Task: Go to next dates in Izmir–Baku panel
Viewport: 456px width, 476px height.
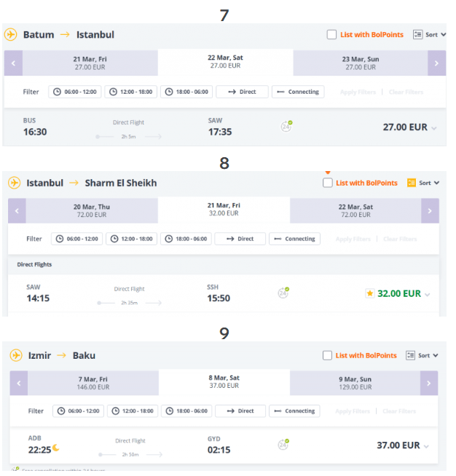Action: coord(429,383)
